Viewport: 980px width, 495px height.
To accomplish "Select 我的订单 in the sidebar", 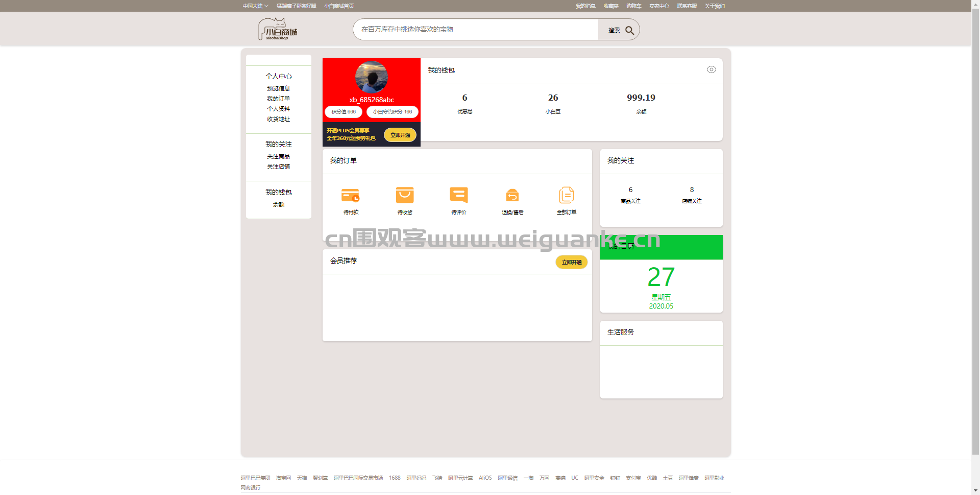I will click(278, 99).
